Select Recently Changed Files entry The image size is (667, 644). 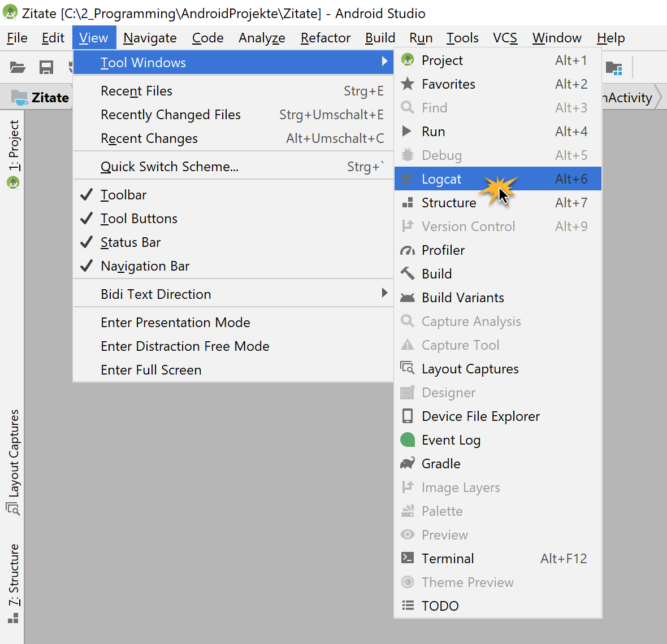(x=233, y=115)
